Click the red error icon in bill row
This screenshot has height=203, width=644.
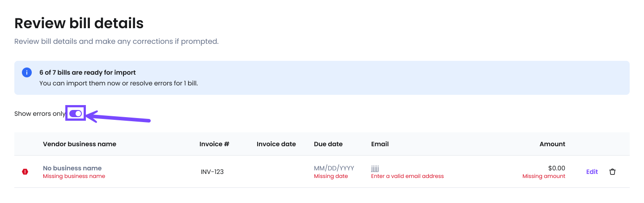[x=25, y=172]
